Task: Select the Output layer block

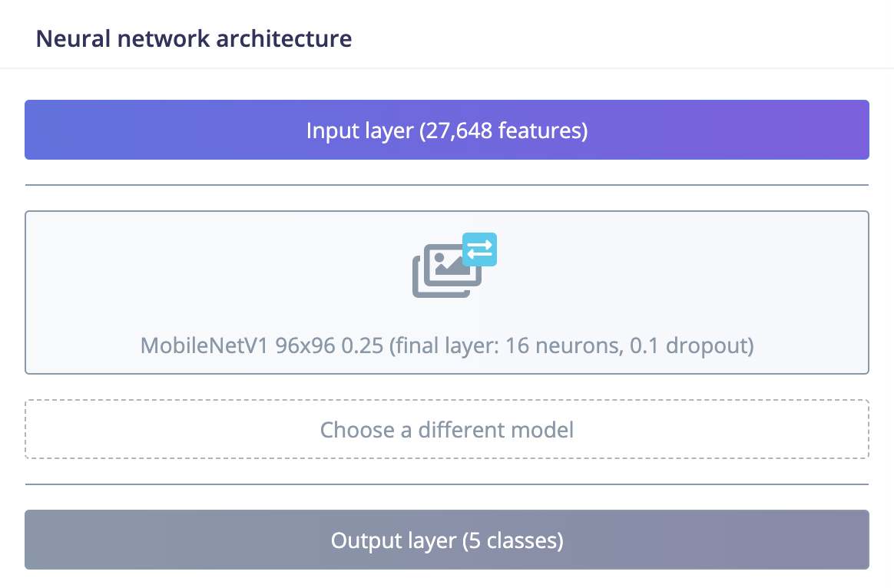Action: (x=447, y=540)
